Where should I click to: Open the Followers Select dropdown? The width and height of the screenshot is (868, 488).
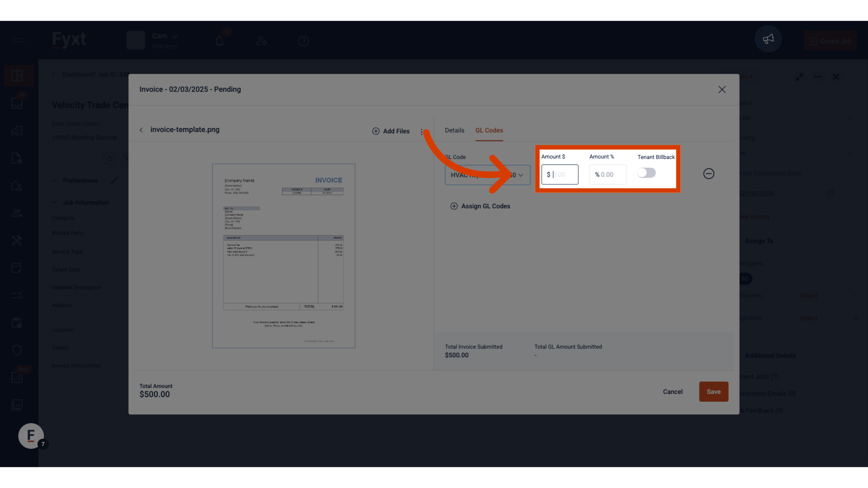tap(829, 296)
